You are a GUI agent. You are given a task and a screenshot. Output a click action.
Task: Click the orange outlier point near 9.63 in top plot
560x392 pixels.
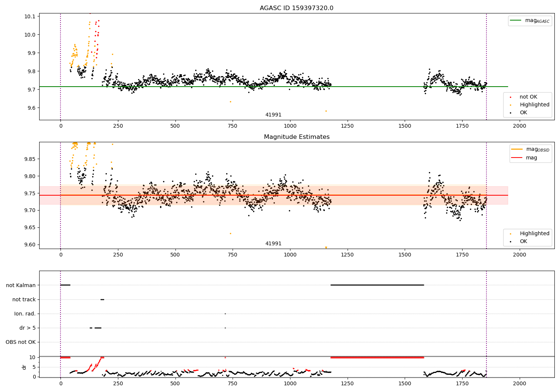point(230,102)
